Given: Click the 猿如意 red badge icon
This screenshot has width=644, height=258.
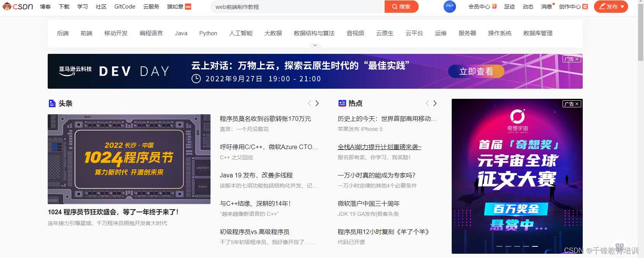Looking at the screenshot, I should tap(188, 7).
